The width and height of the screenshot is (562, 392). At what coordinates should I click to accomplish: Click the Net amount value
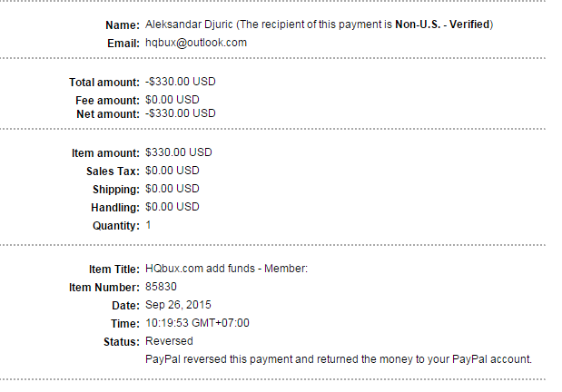(181, 113)
